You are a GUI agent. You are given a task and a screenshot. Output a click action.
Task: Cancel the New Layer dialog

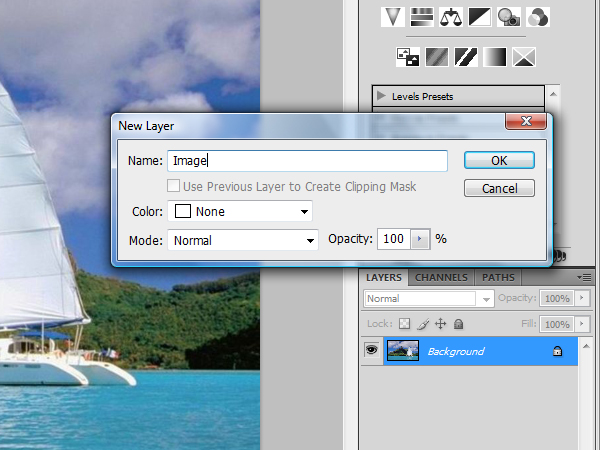[499, 188]
